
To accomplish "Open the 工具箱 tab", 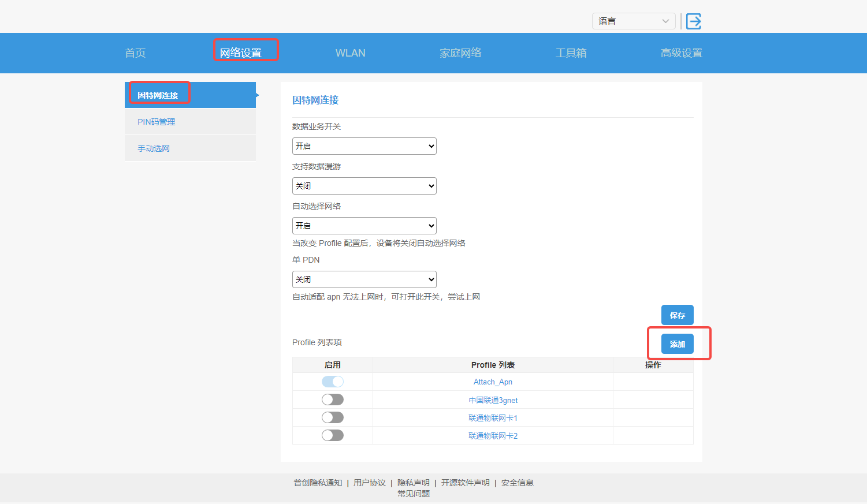I will tap(571, 53).
